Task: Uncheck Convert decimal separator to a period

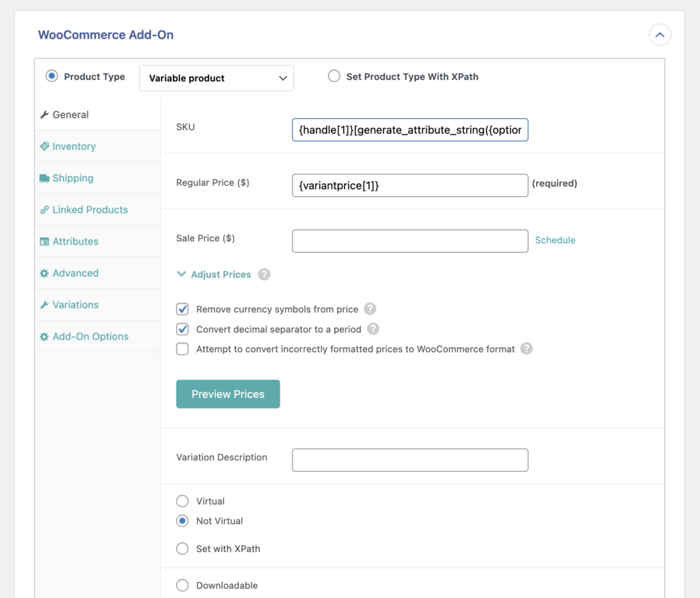Action: point(183,329)
